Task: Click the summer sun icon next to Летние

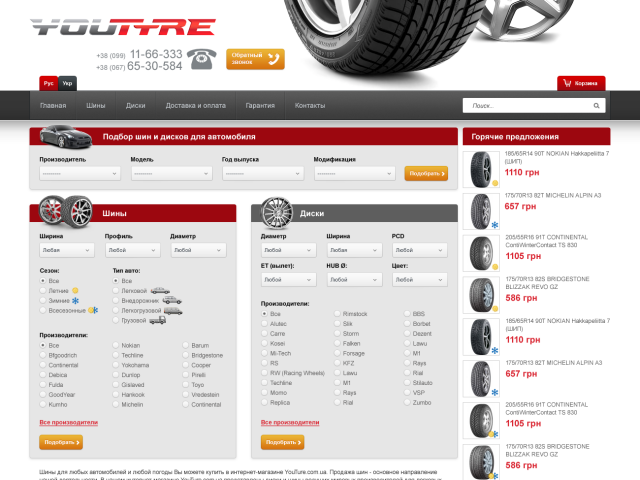Action: 75,291
